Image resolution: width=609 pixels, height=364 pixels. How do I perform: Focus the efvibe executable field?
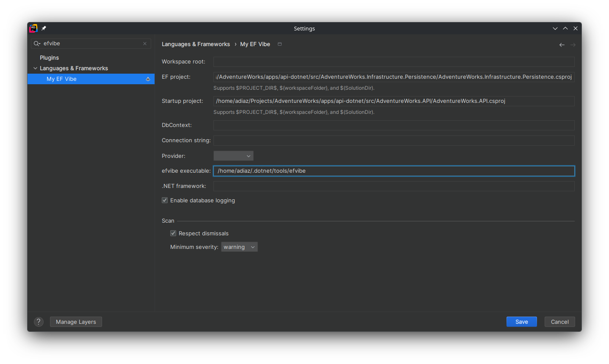[x=394, y=171]
